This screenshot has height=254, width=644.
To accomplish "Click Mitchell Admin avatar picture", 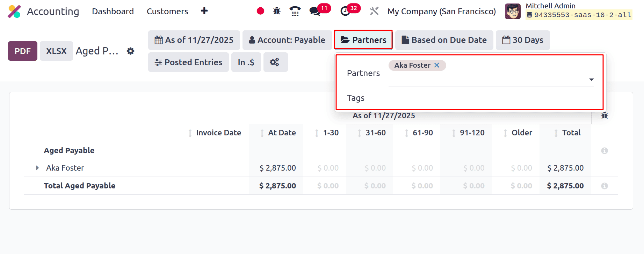I will 513,11.
